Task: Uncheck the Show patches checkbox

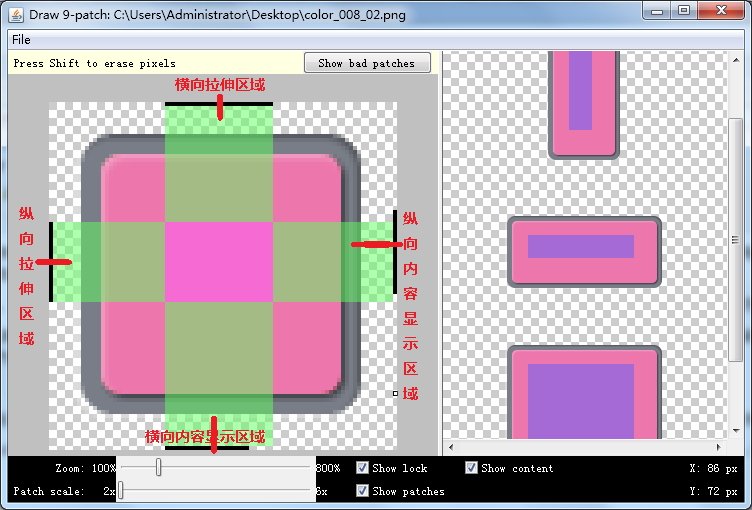Action: (363, 491)
